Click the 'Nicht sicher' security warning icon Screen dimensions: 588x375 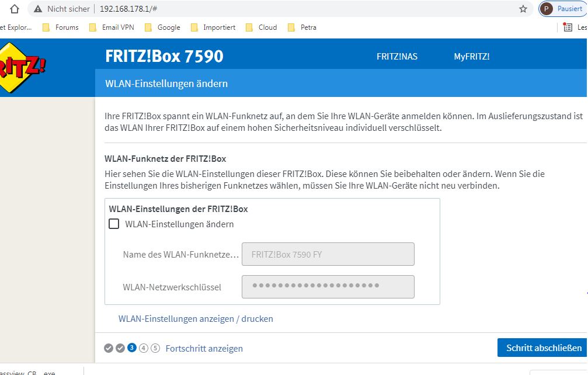38,9
